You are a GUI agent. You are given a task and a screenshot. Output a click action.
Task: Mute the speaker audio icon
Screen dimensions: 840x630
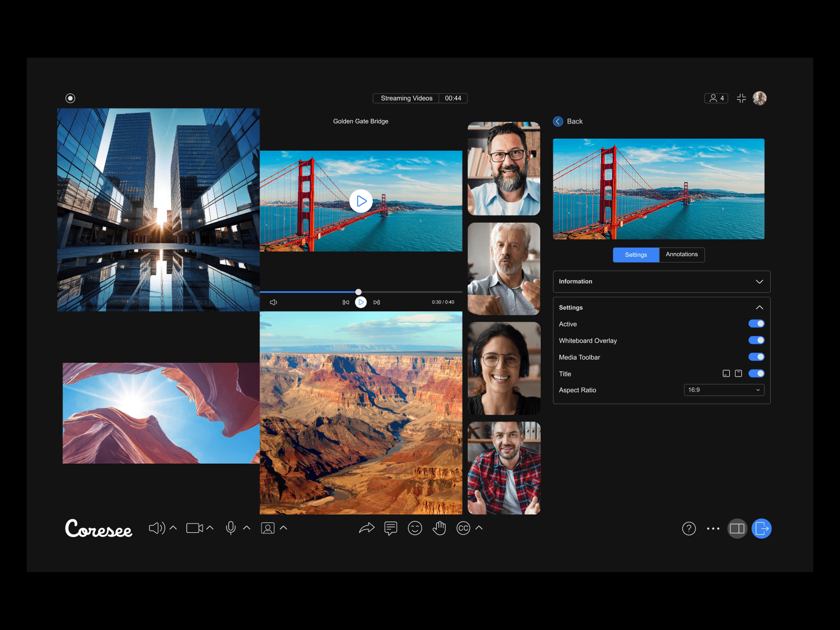(156, 528)
